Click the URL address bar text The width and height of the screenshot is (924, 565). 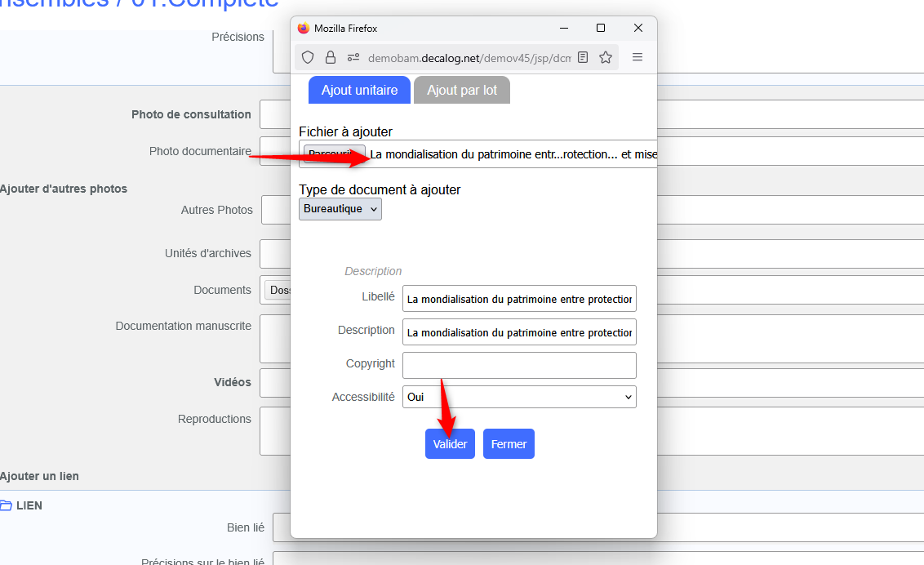pyautogui.click(x=469, y=58)
